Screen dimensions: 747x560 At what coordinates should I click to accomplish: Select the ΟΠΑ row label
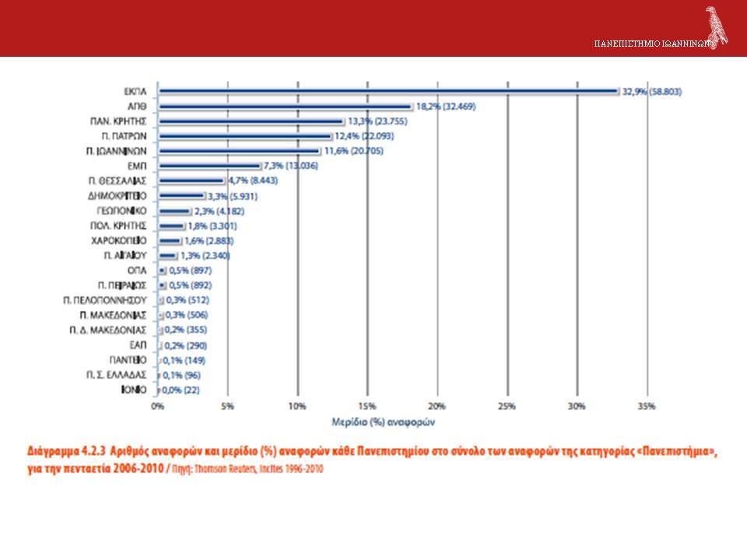[137, 271]
